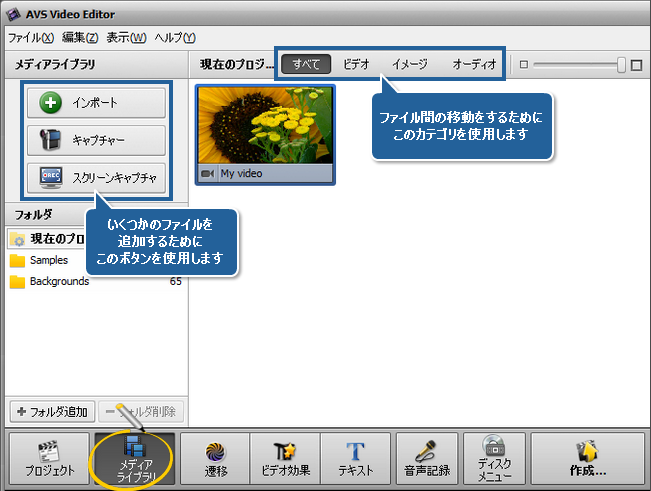The image size is (651, 491).
Task: Select the My video sunflower thumbnail
Action: click(x=265, y=125)
